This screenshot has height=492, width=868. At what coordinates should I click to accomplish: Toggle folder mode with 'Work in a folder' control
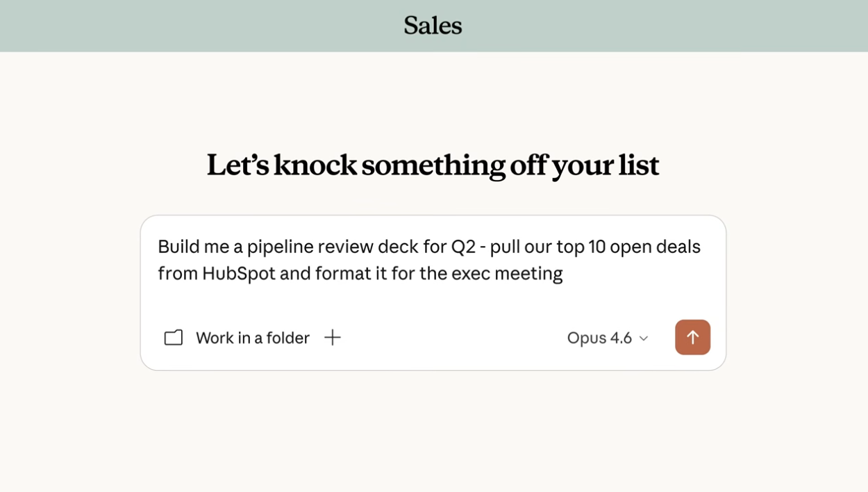tap(253, 338)
